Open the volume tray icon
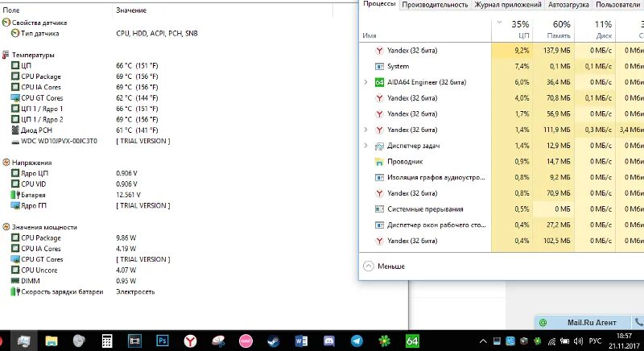 point(578,341)
